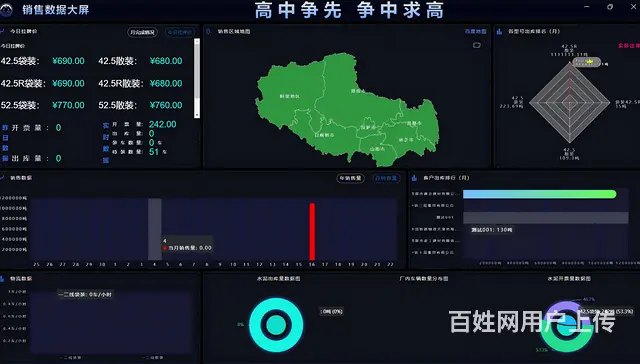Click the 当月销售量: 0.00 tooltip
This screenshot has width=640, height=364.
[x=188, y=244]
